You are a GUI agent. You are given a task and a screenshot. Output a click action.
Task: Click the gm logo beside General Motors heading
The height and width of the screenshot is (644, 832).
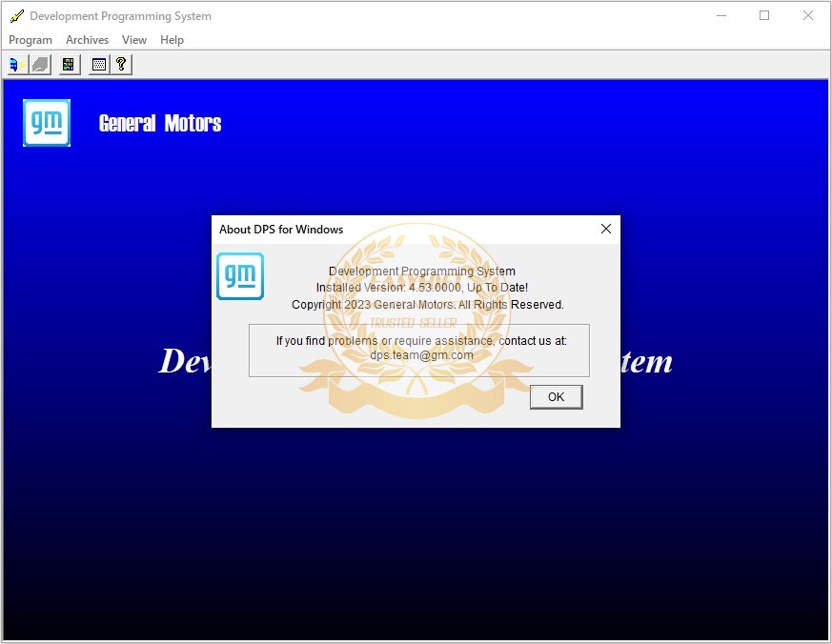click(47, 123)
